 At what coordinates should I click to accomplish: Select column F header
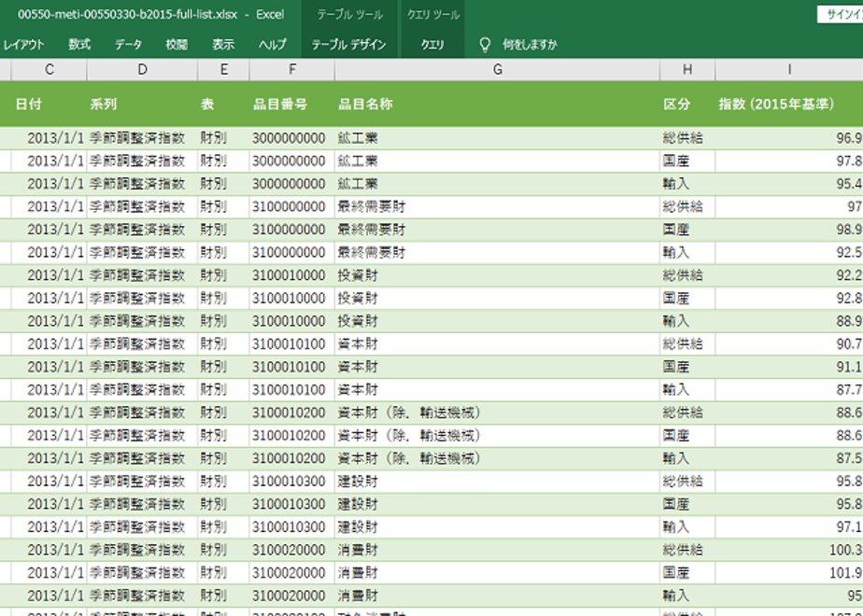291,69
